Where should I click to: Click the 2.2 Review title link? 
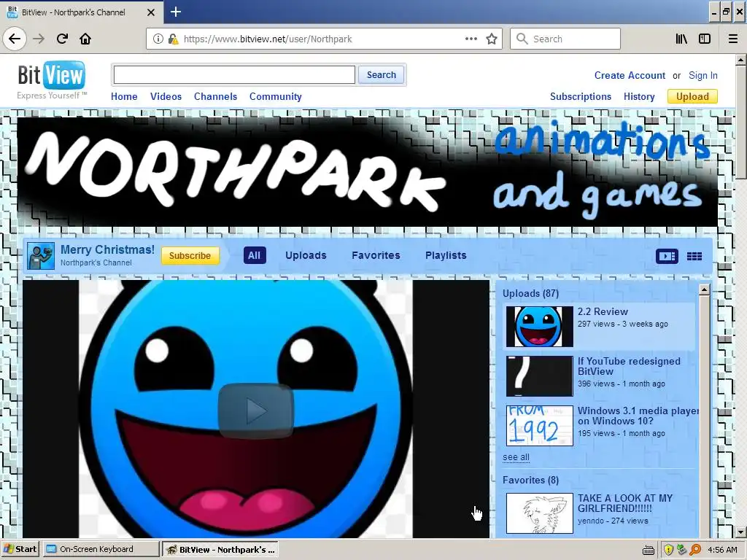point(603,311)
